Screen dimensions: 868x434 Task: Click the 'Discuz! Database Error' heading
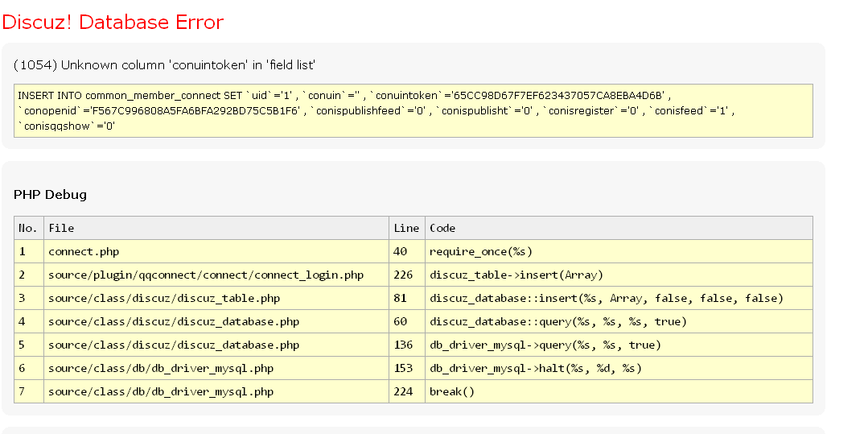point(113,22)
